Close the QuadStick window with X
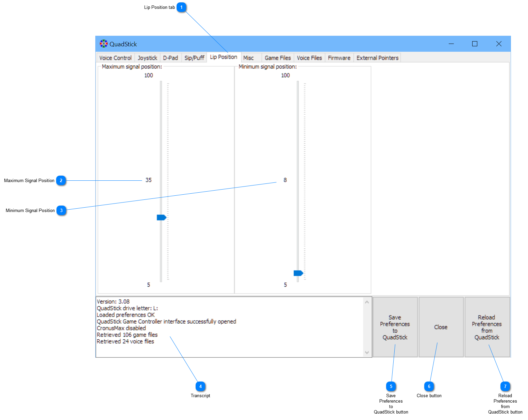Screen dimensions: 528x420 [499, 44]
